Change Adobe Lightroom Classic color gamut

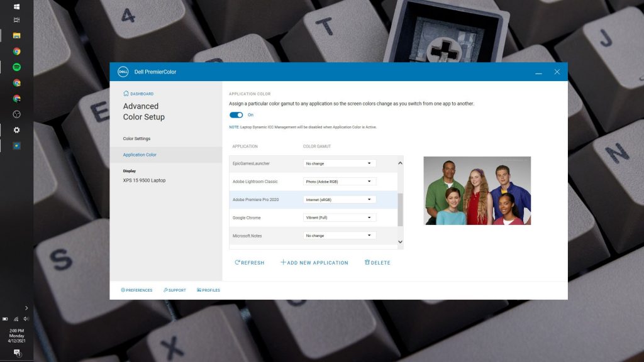click(x=339, y=182)
